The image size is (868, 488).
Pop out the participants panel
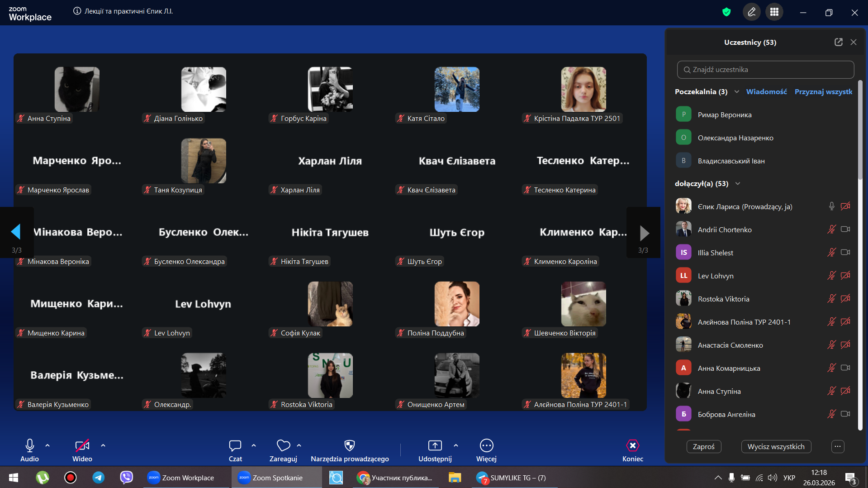838,42
